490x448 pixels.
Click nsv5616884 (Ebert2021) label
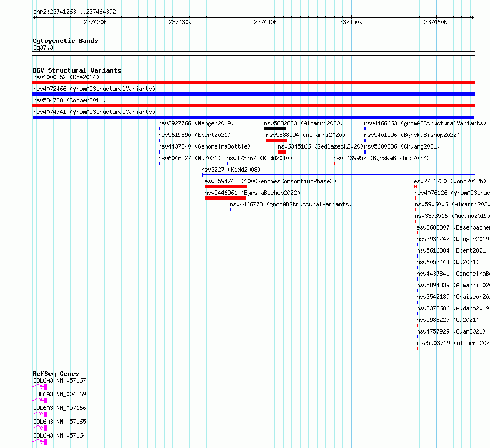(x=453, y=250)
